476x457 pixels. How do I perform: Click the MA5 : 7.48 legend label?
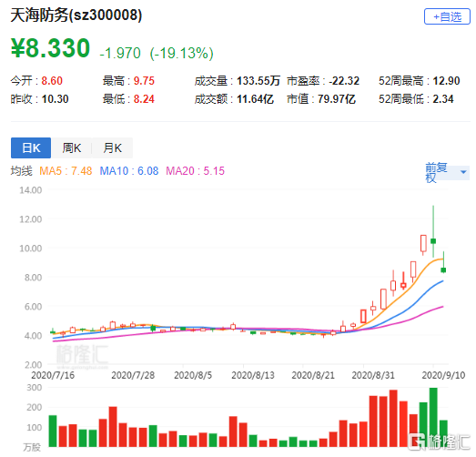pos(66,171)
